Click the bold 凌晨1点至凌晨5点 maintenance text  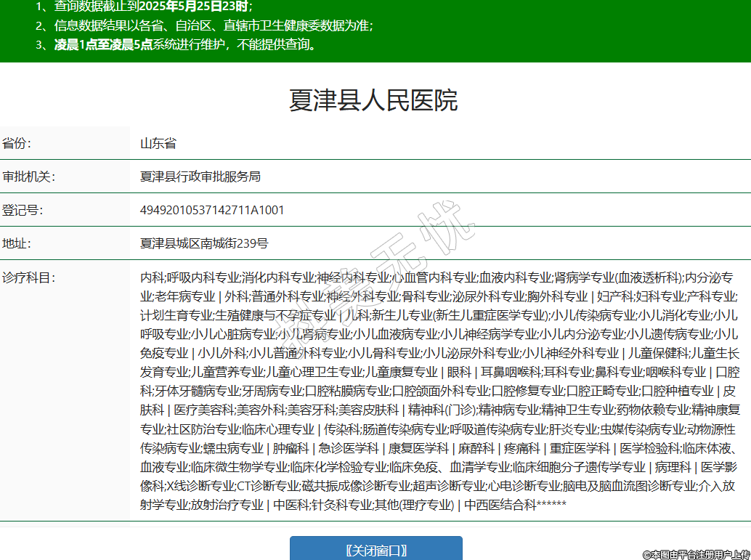click(102, 44)
